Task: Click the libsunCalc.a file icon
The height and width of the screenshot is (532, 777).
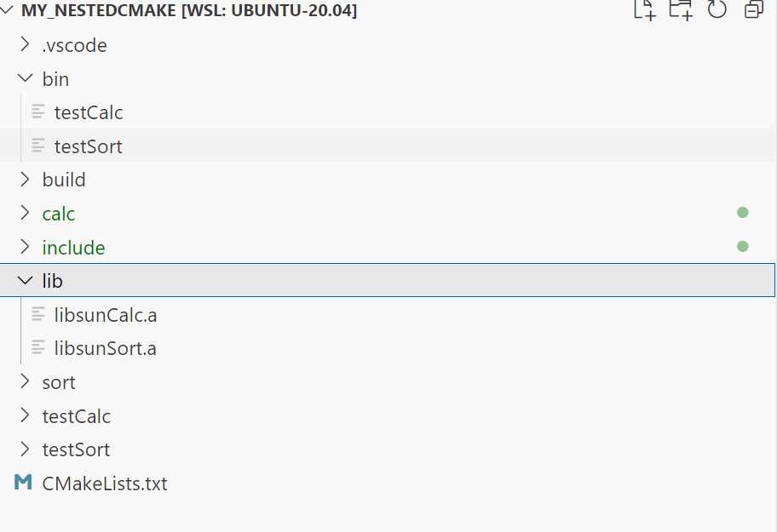Action: coord(38,315)
